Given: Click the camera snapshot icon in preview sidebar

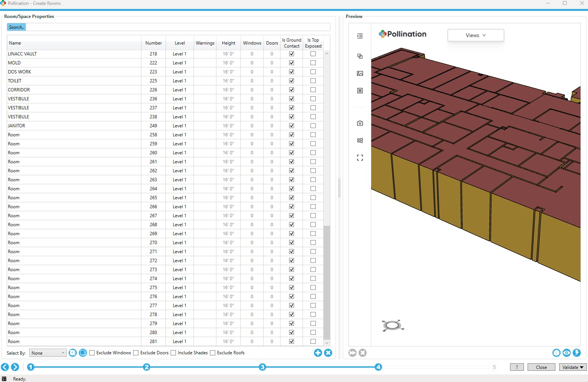Looking at the screenshot, I should (360, 123).
